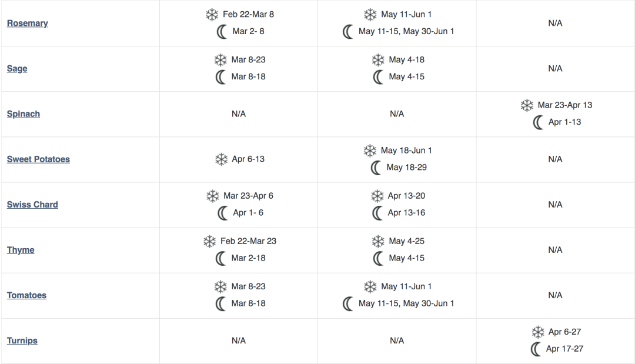Open the Sage link
635x364 pixels.
click(x=17, y=69)
